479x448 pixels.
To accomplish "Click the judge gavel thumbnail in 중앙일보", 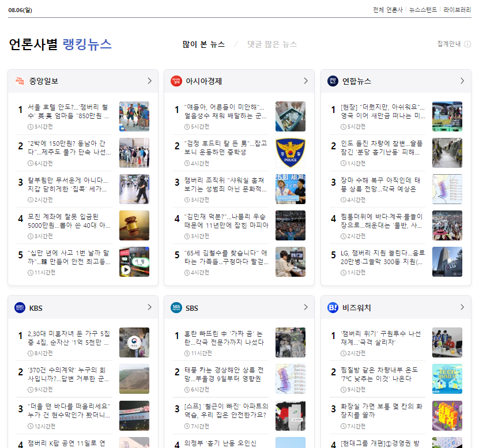I will point(134,225).
